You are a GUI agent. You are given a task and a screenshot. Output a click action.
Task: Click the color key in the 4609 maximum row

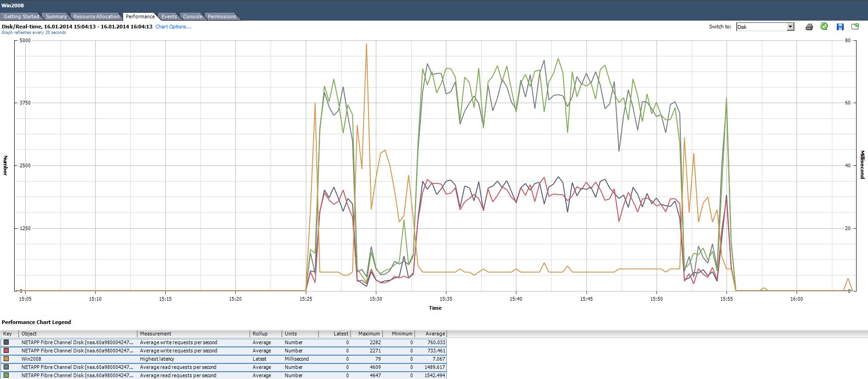(6, 367)
